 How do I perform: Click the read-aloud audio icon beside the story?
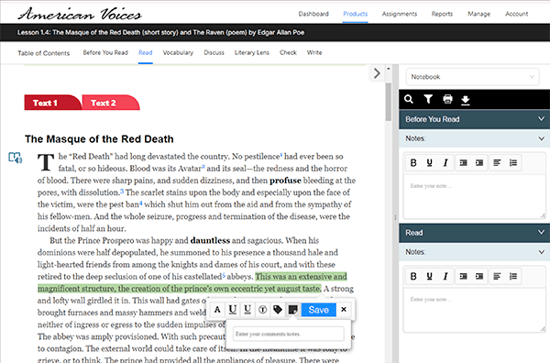tap(15, 157)
